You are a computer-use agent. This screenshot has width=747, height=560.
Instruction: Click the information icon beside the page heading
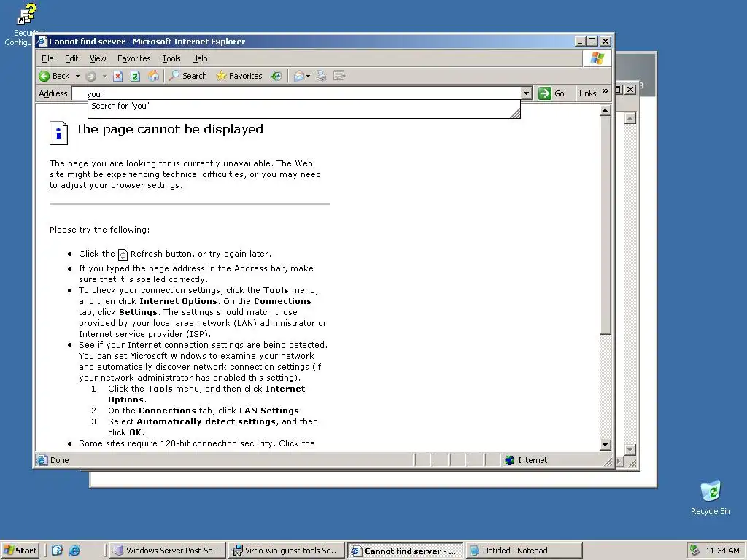click(x=58, y=133)
